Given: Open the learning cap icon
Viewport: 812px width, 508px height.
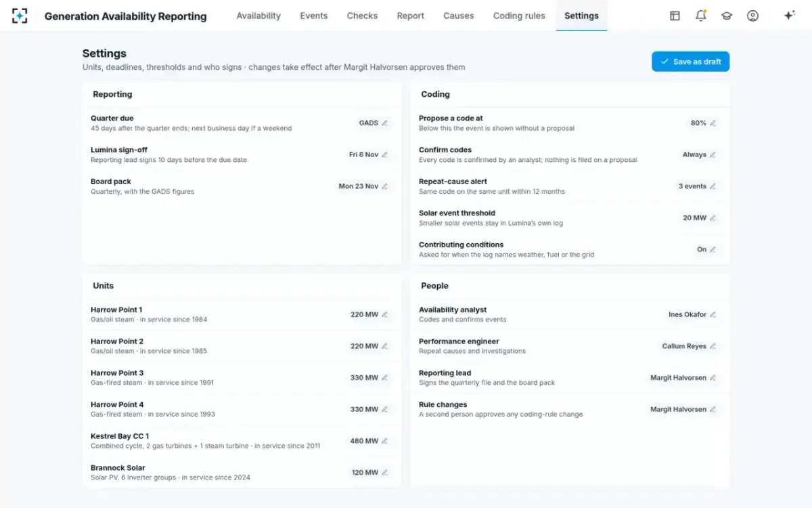Looking at the screenshot, I should pyautogui.click(x=727, y=16).
